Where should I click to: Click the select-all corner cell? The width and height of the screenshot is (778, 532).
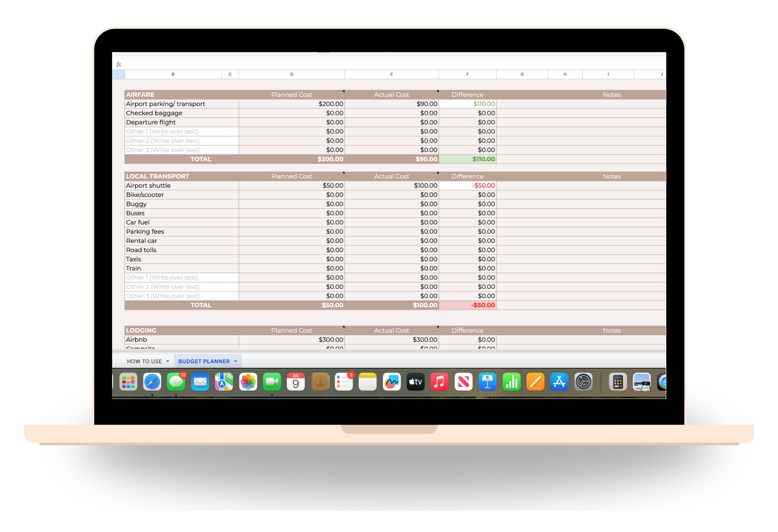point(118,74)
